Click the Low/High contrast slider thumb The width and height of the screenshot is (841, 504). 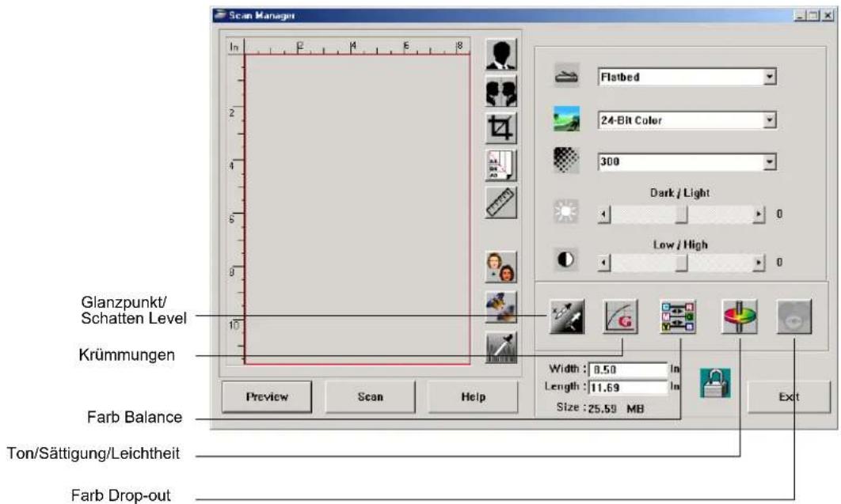pos(681,263)
